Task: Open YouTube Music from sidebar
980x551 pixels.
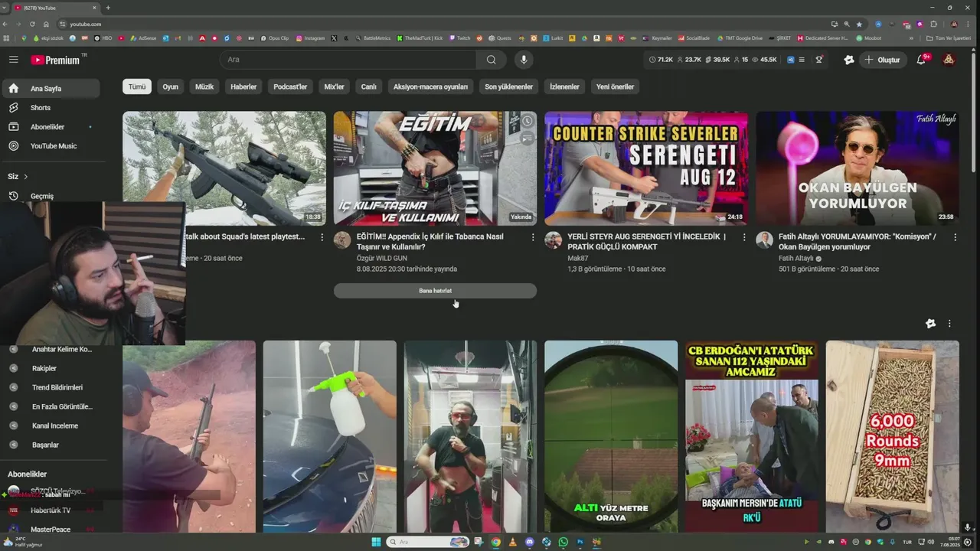Action: [51, 146]
